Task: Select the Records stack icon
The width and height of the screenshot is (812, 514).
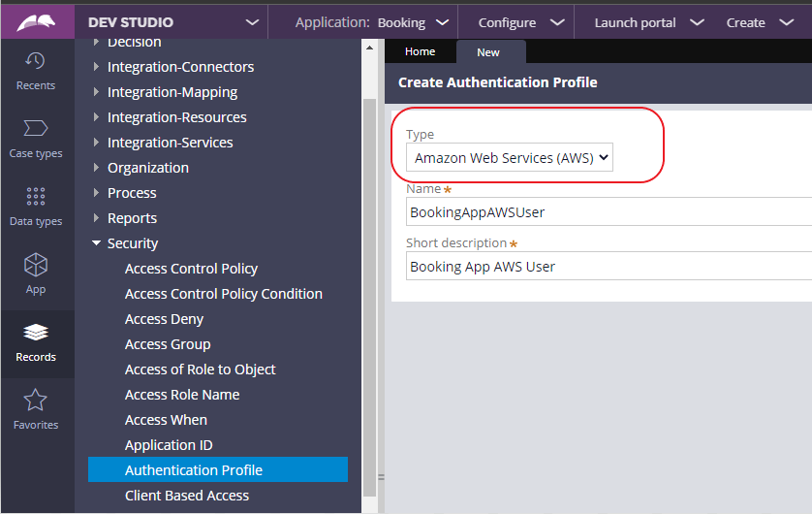Action: pyautogui.click(x=36, y=332)
